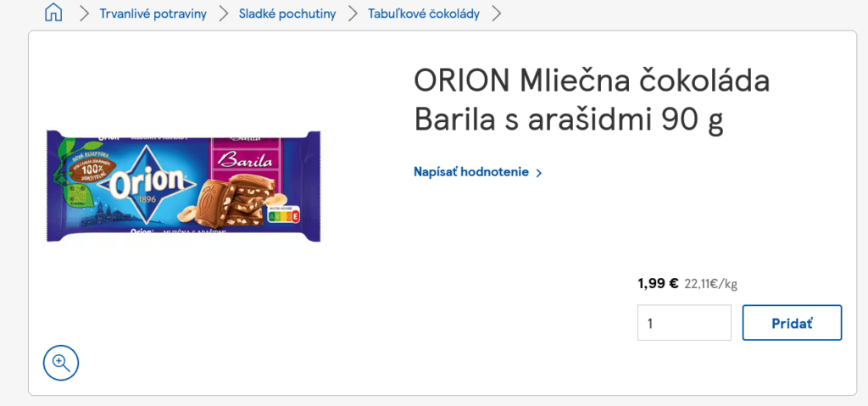Click the 1,99 € price text
The image size is (868, 406).
658,284
